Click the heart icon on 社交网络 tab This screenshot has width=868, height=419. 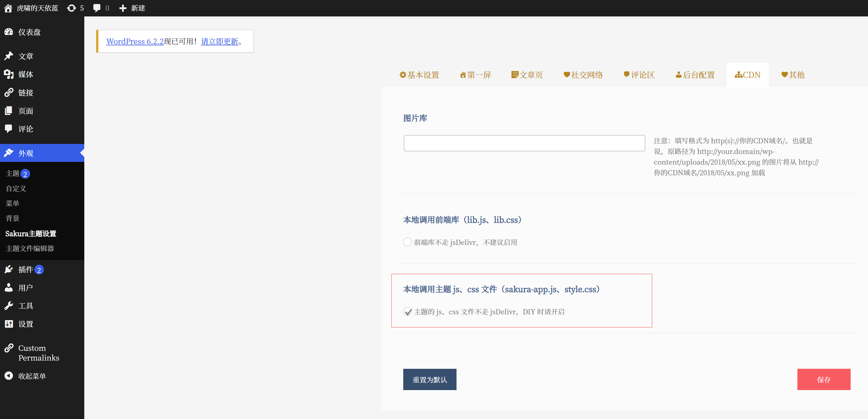tap(567, 75)
